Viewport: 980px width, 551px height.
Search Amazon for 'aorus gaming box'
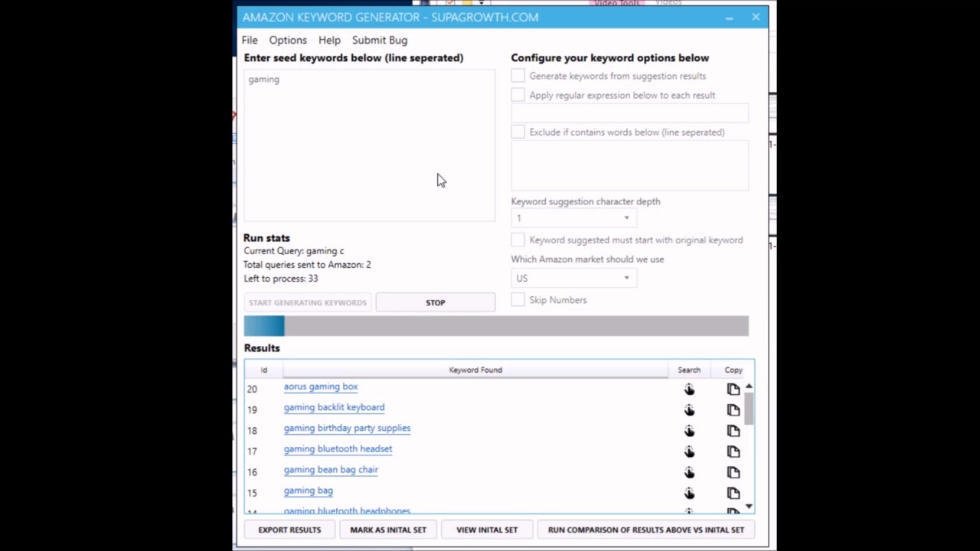tap(689, 390)
